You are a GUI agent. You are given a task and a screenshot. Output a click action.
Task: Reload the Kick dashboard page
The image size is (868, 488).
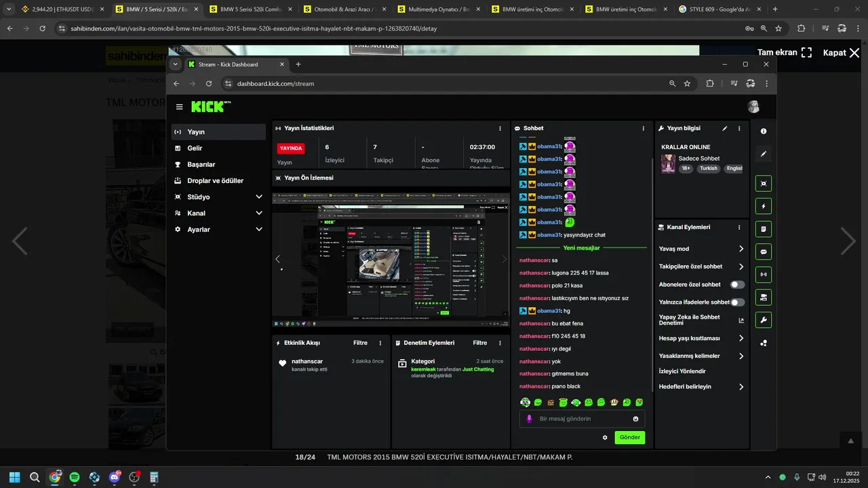tap(209, 83)
